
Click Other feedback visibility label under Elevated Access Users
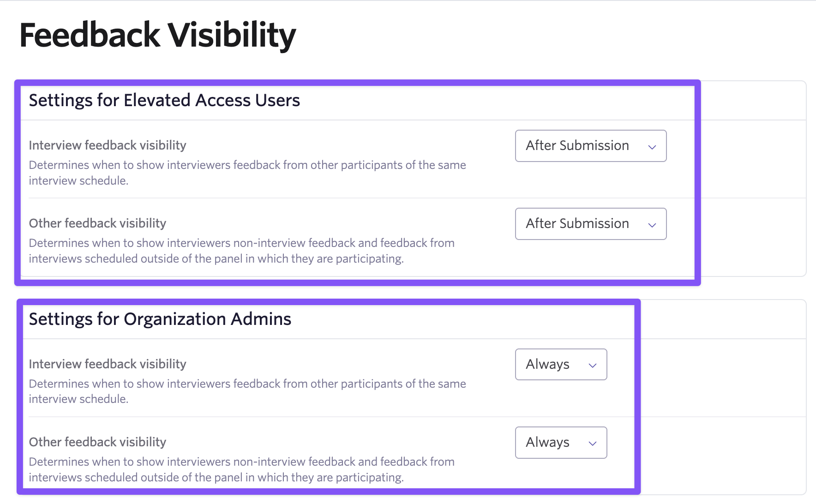coord(97,223)
